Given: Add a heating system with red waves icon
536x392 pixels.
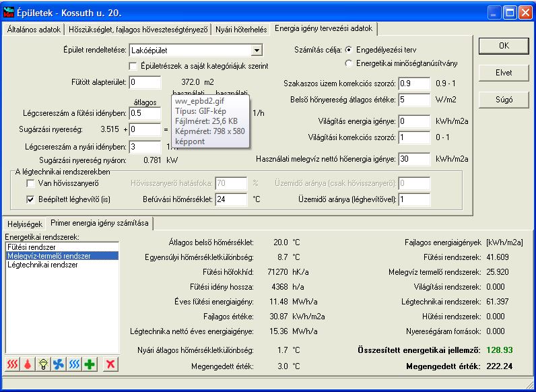Looking at the screenshot, I should point(13,364).
